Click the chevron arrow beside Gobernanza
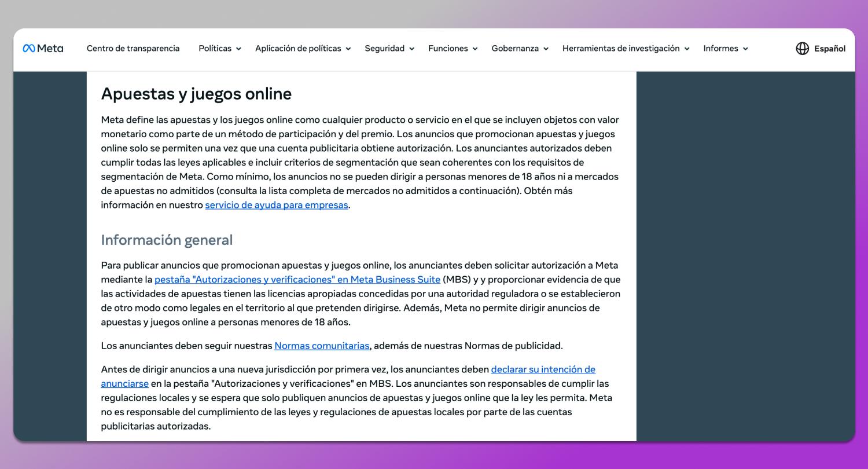The height and width of the screenshot is (469, 868). [x=546, y=49]
